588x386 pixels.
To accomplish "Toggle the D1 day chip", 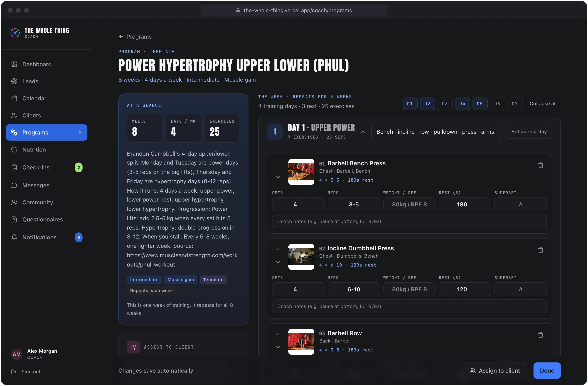I will point(410,104).
